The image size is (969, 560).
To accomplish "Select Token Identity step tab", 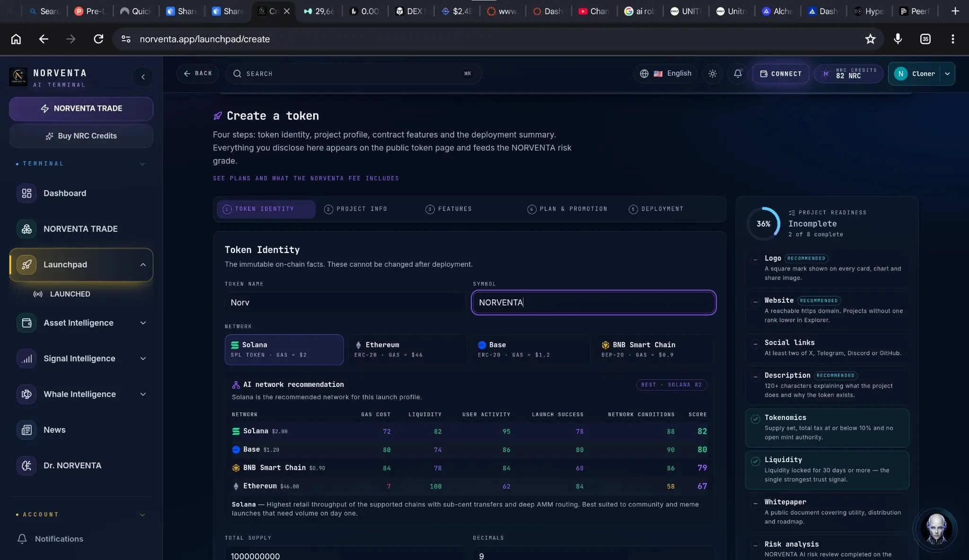I will pyautogui.click(x=266, y=209).
